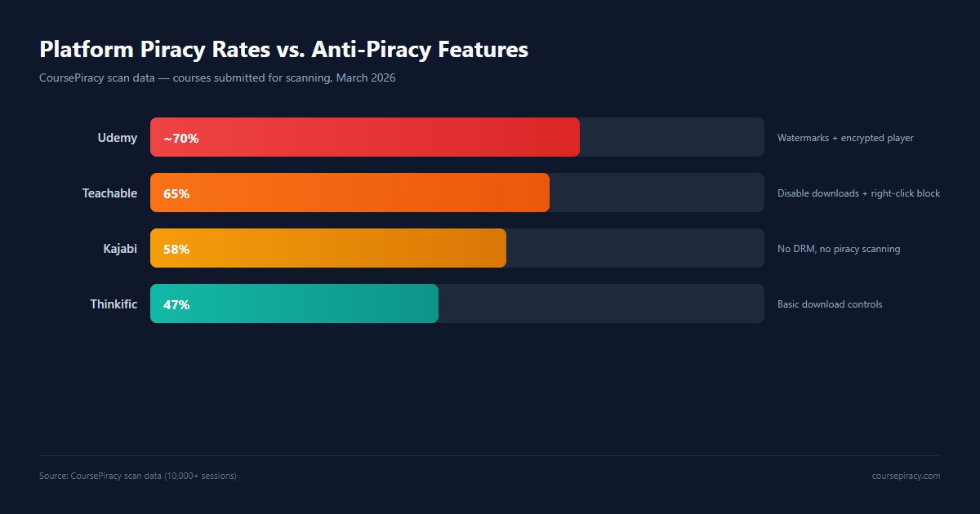Select the Kajabi platform label

pos(120,249)
